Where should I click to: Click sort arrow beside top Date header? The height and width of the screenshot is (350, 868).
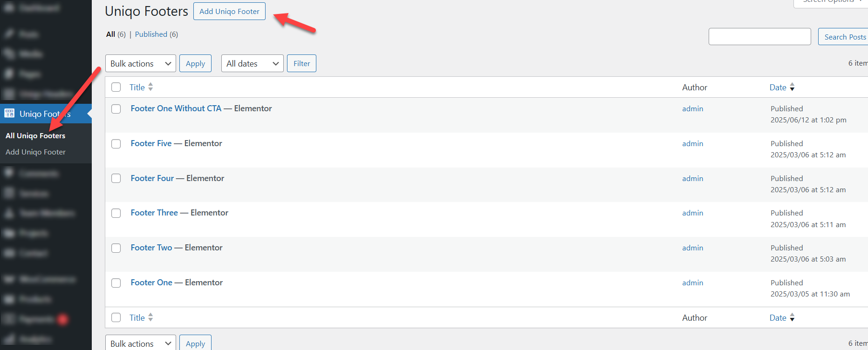792,87
